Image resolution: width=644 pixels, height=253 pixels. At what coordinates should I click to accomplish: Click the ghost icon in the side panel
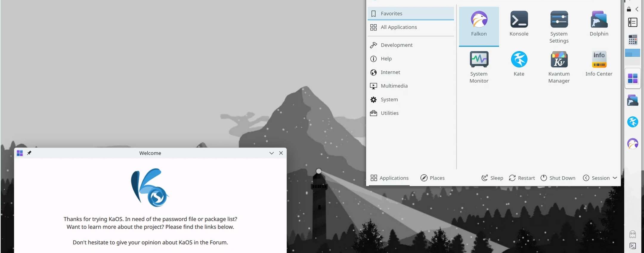(633, 234)
